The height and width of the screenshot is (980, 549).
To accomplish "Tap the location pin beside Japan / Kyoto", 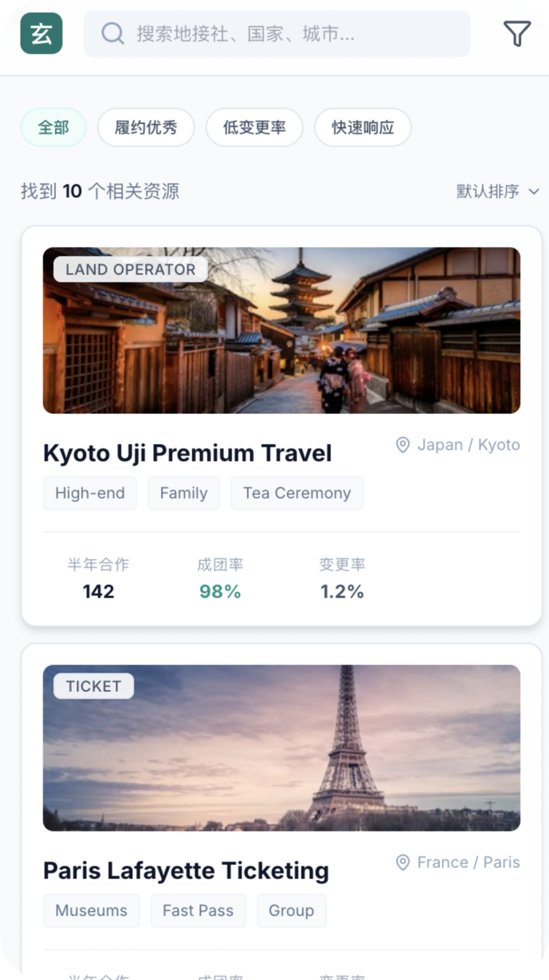I will 403,445.
